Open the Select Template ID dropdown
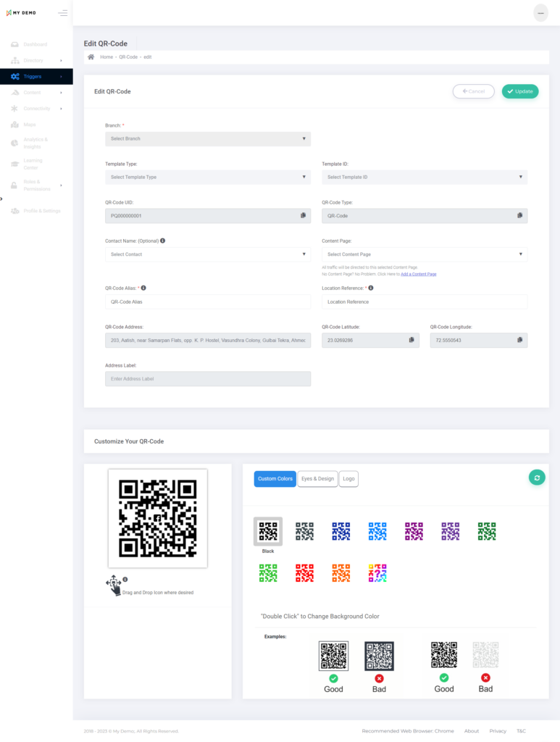560x742 pixels. 425,177
